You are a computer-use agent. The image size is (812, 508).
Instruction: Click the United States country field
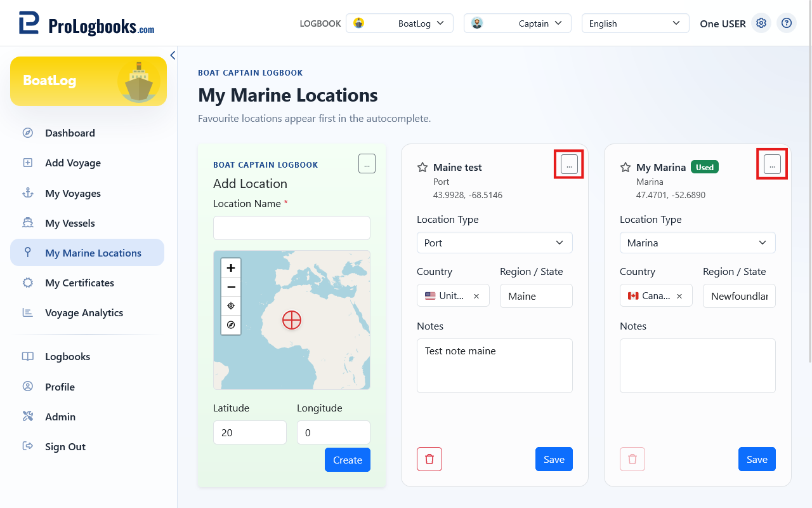point(453,295)
